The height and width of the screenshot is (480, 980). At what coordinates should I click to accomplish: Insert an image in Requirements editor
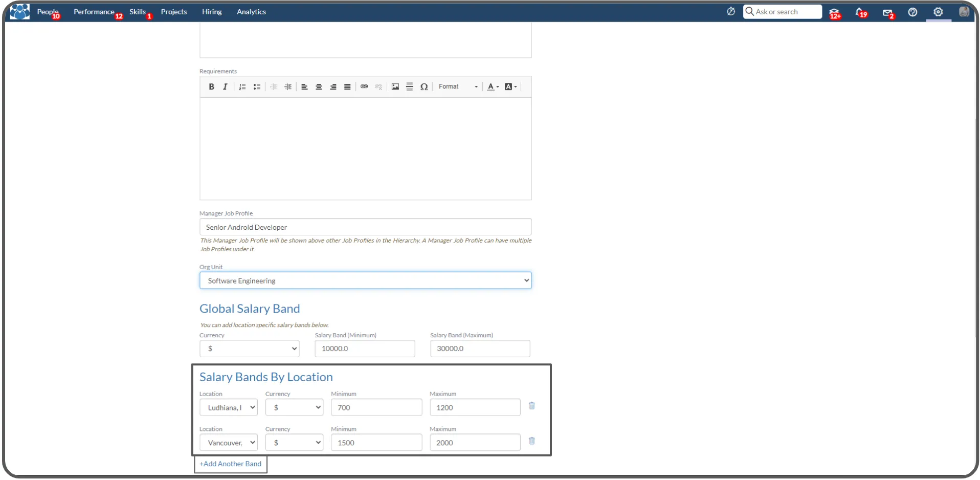(395, 87)
